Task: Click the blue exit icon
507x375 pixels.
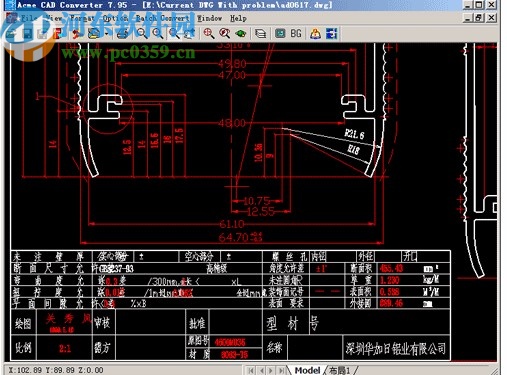Action: tap(332, 34)
